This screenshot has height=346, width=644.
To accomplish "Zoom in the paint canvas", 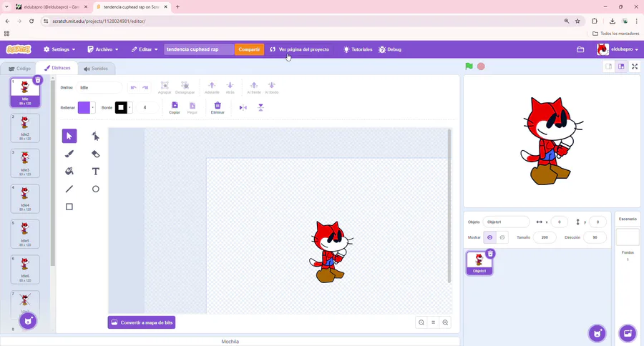I will (445, 322).
